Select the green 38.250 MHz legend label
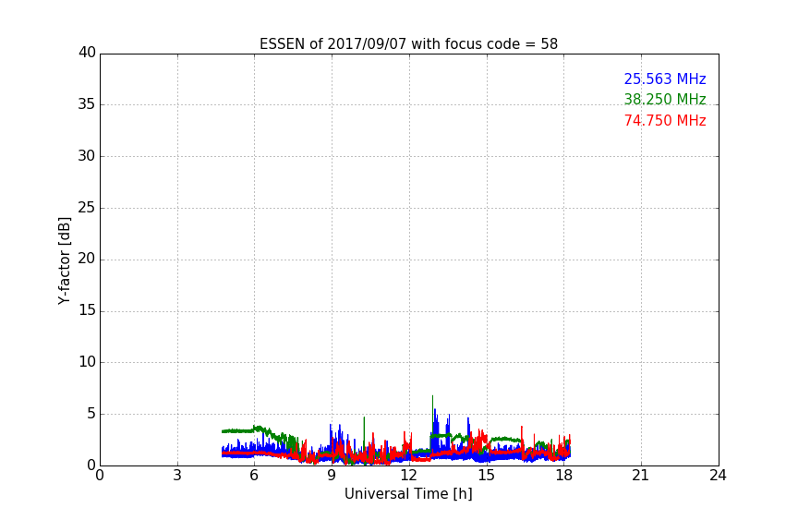 tap(665, 99)
